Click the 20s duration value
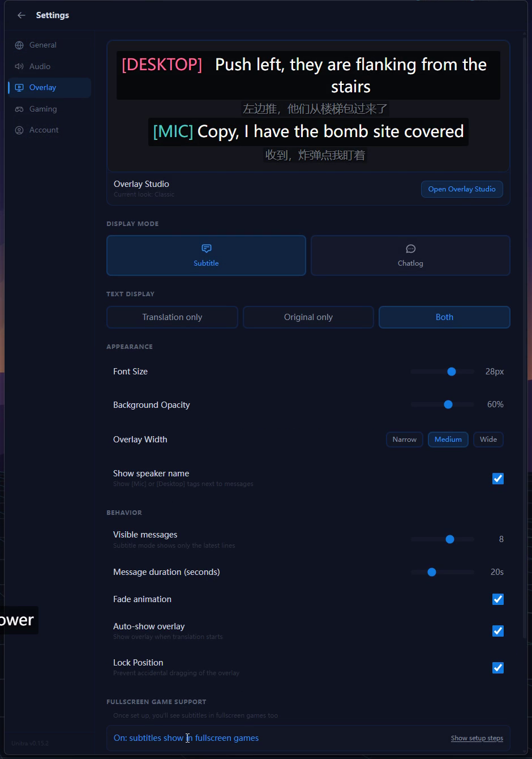The width and height of the screenshot is (532, 759). pyautogui.click(x=497, y=572)
